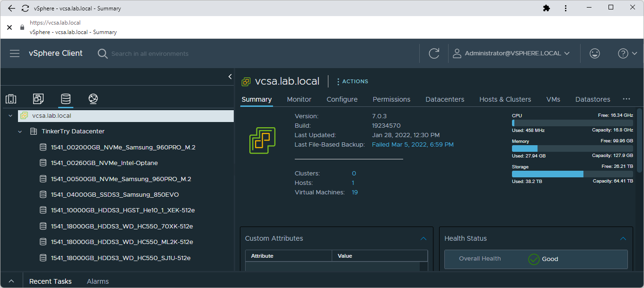Screen dimensions: 644x288
Task: Click the datastore icon for Samsung_850EVO
Action: tap(43, 195)
